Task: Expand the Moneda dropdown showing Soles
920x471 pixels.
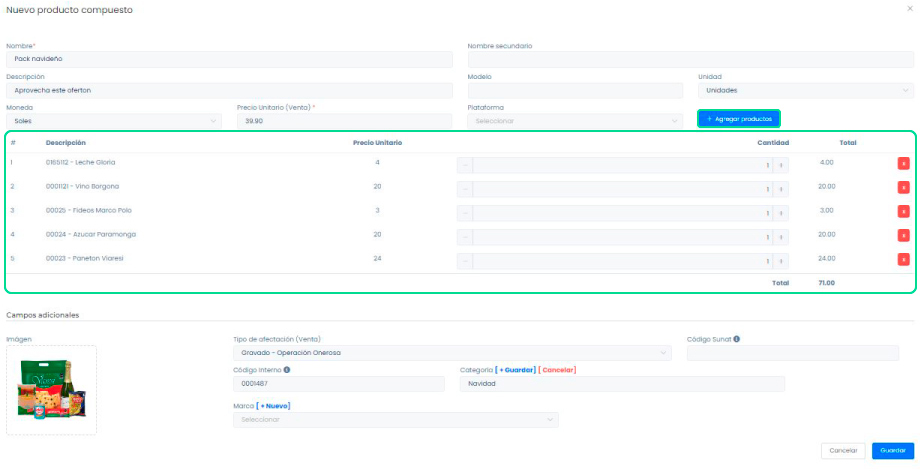Action: [114, 121]
